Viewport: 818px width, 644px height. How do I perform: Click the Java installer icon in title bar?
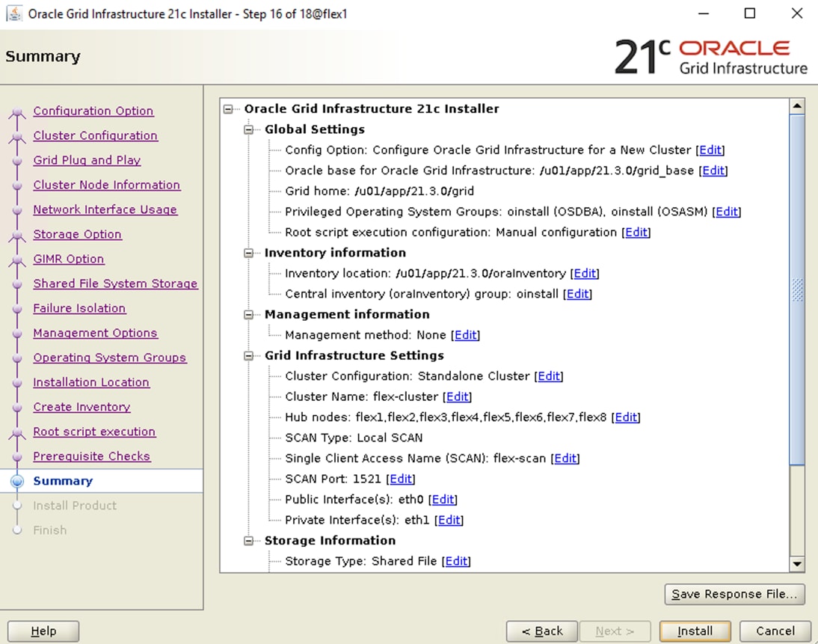pyautogui.click(x=14, y=13)
